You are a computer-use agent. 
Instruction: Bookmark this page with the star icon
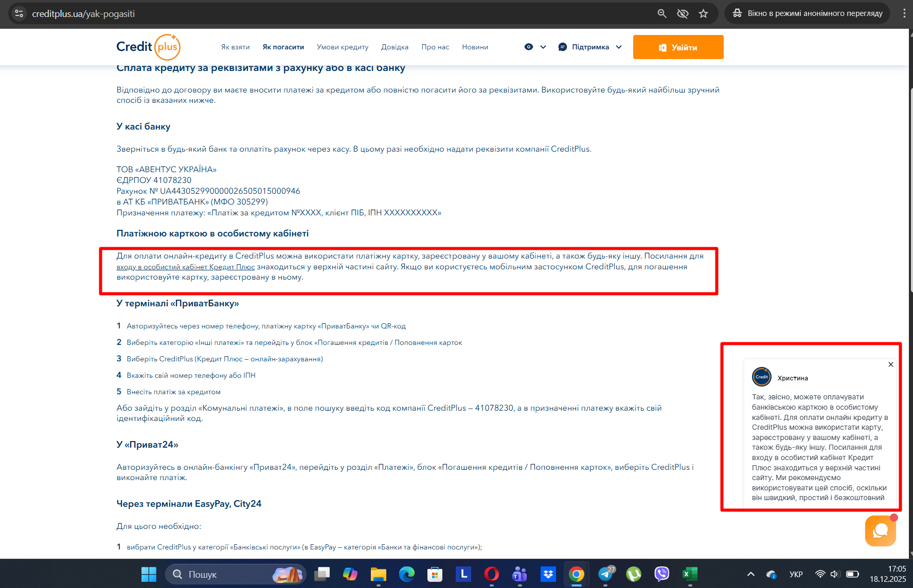pos(703,13)
